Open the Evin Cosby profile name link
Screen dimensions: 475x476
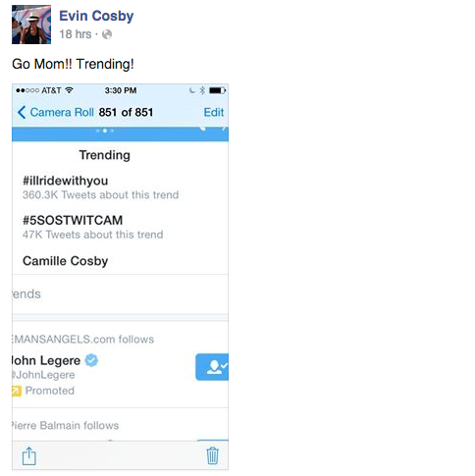point(96,16)
